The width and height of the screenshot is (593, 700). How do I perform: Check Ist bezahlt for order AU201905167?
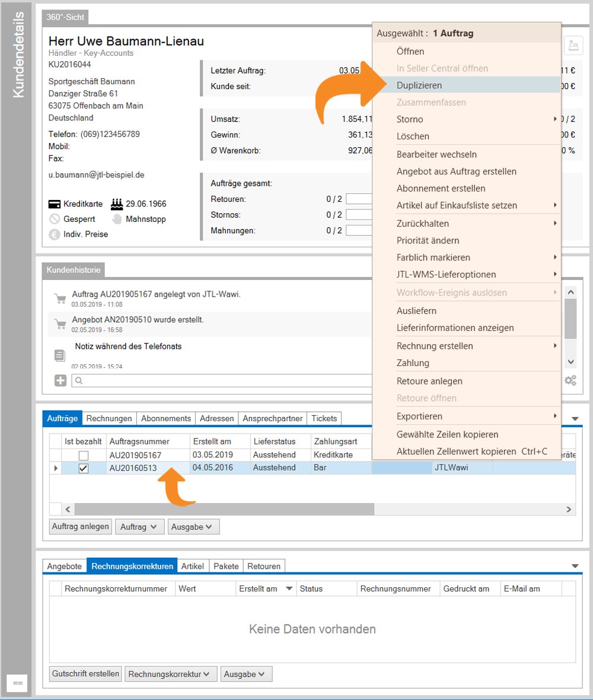[84, 456]
